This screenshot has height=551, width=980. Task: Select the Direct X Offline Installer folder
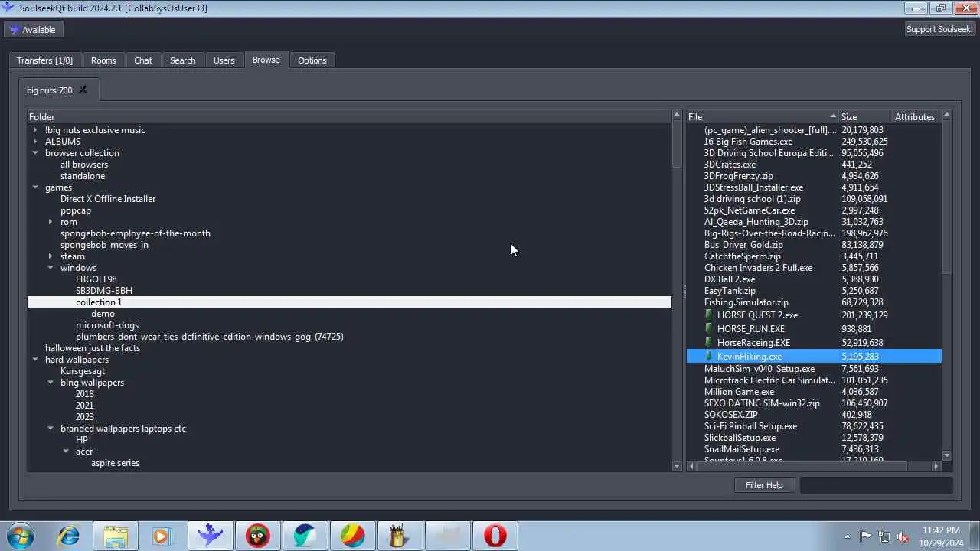108,199
